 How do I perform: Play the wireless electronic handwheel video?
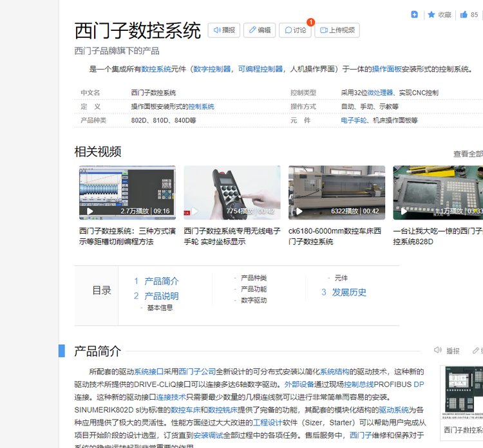[232, 192]
